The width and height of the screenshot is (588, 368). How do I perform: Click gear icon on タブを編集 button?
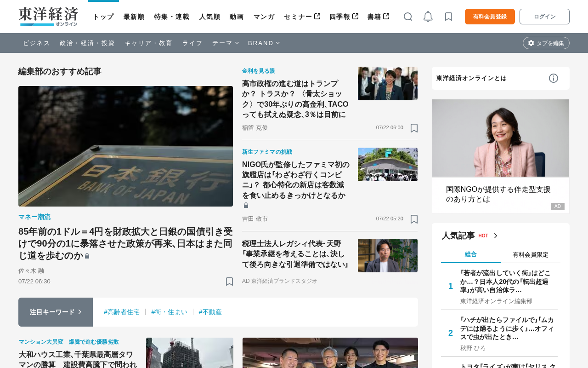pyautogui.click(x=531, y=43)
